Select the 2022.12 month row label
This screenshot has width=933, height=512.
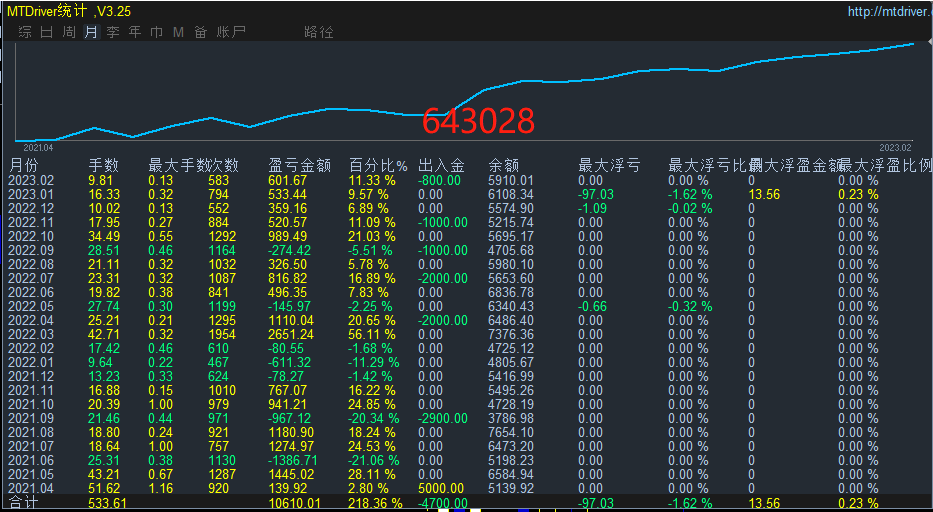coord(31,208)
